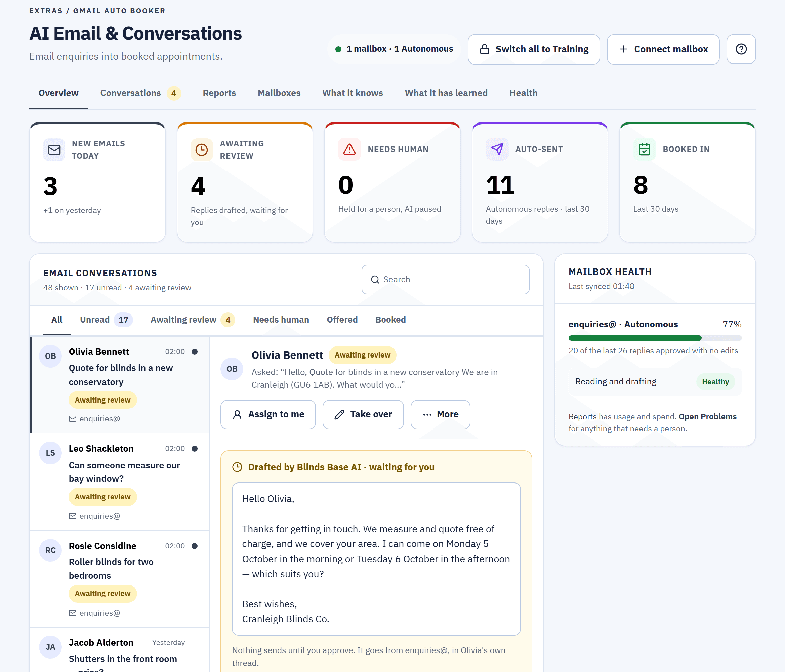Open the What it has learned tab
Screen dimensions: 785x672
pos(446,93)
